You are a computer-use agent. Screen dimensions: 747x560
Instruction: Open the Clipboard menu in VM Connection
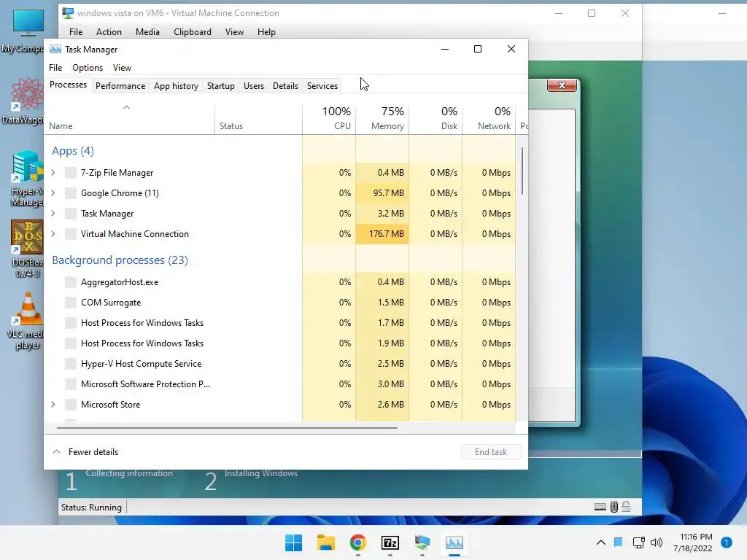pos(193,32)
